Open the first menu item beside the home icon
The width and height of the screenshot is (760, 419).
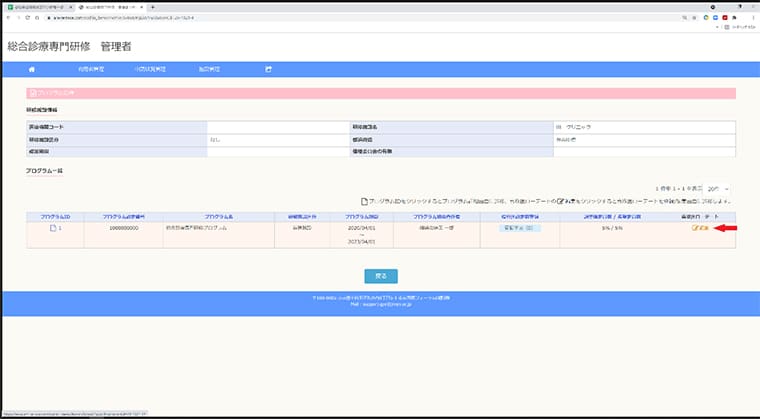tap(91, 69)
